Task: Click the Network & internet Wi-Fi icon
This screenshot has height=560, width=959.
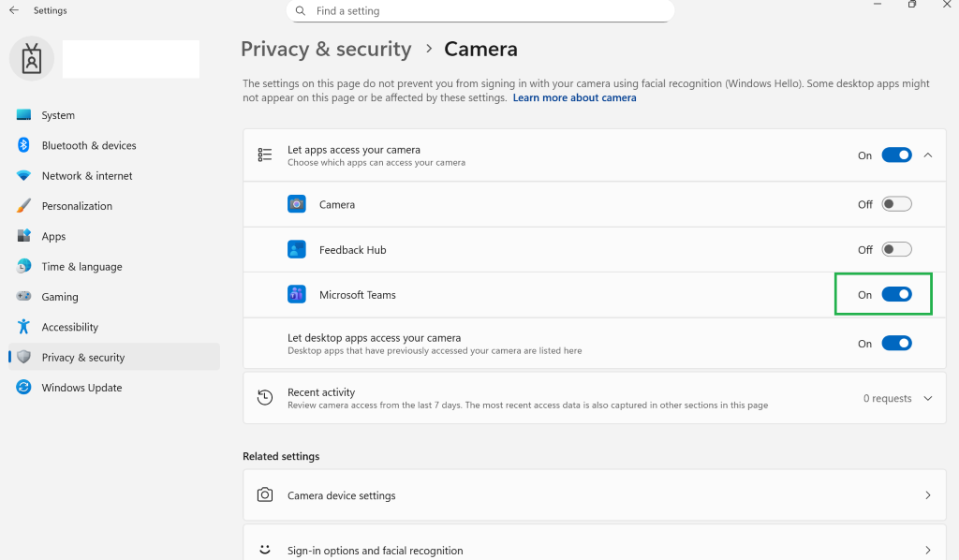Action: (x=24, y=176)
